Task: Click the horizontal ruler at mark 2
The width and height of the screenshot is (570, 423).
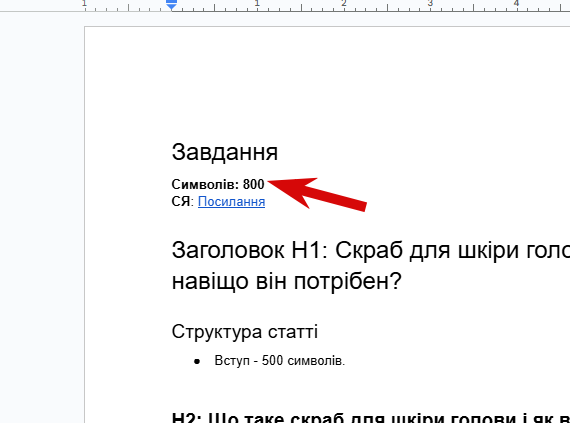Action: point(344,4)
